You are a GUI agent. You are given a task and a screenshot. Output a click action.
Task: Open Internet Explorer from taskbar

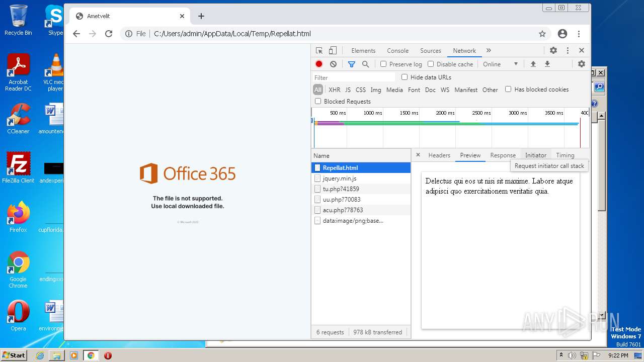[40, 355]
